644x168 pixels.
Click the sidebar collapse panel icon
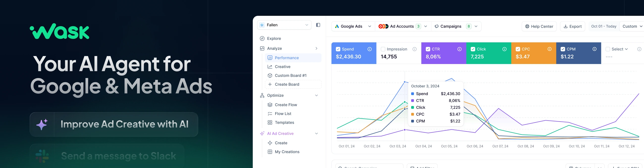318,25
